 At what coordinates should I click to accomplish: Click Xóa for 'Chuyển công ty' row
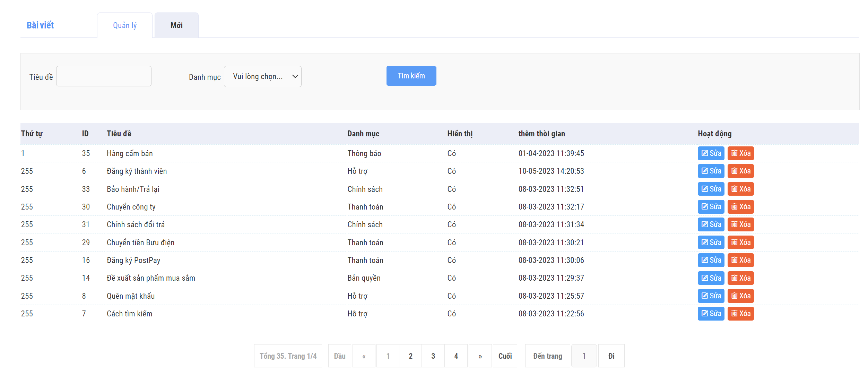(x=740, y=207)
